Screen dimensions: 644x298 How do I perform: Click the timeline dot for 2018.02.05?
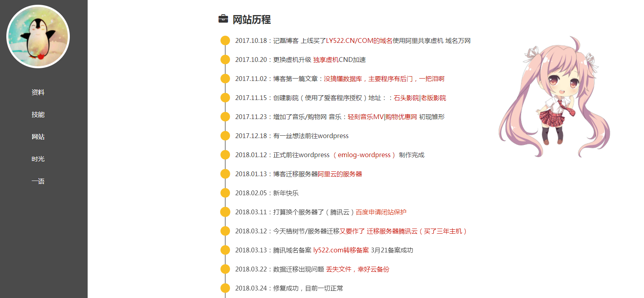(225, 193)
